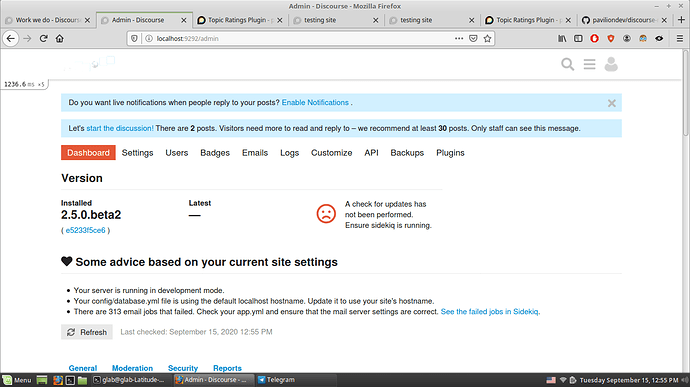Open the Logs admin tab
Viewport: 690px width, 387px height.
pos(290,153)
